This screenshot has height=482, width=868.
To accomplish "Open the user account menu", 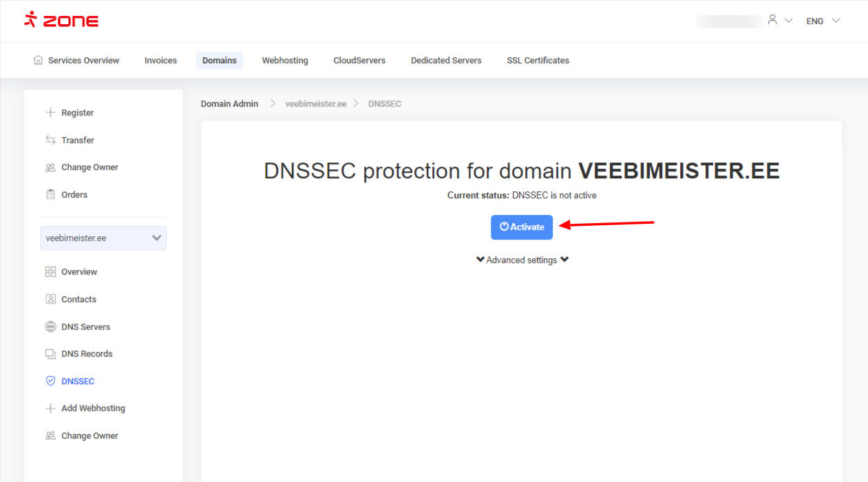I will click(779, 21).
